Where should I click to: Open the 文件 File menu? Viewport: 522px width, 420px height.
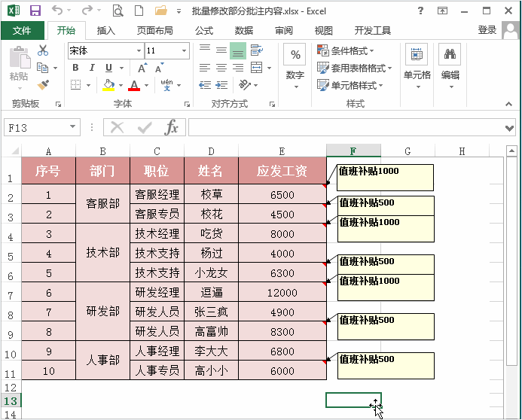[23, 31]
